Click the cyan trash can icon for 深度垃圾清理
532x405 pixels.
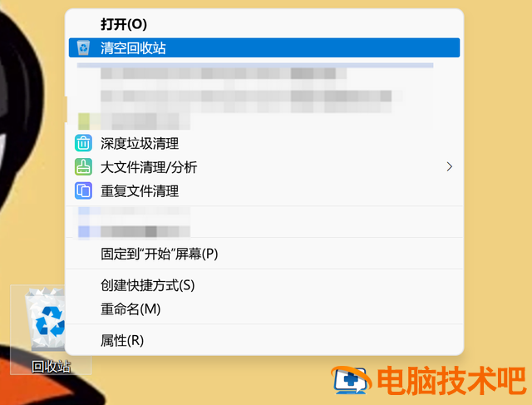(x=83, y=143)
